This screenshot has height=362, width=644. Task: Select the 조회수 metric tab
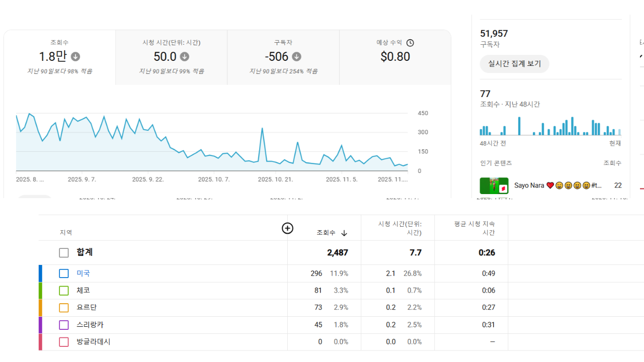point(59,57)
